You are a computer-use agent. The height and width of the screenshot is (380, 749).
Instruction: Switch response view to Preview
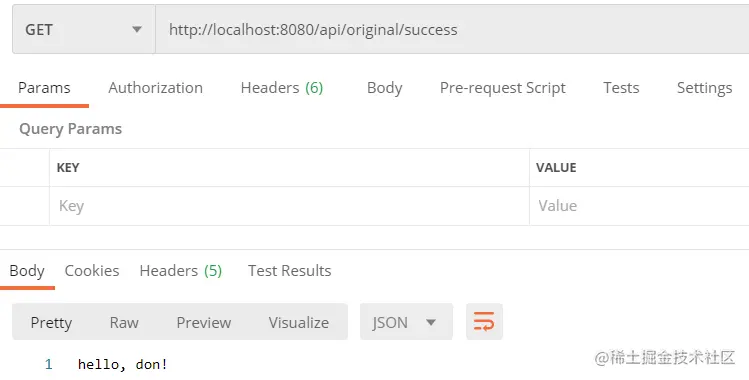(x=203, y=322)
